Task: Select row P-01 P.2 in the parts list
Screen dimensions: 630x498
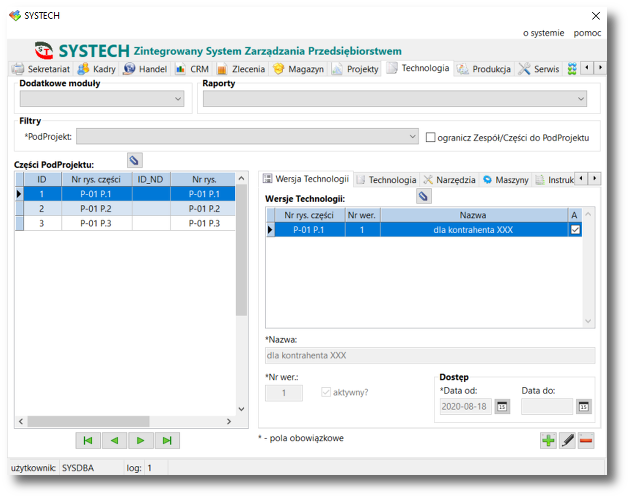Action: pyautogui.click(x=125, y=209)
